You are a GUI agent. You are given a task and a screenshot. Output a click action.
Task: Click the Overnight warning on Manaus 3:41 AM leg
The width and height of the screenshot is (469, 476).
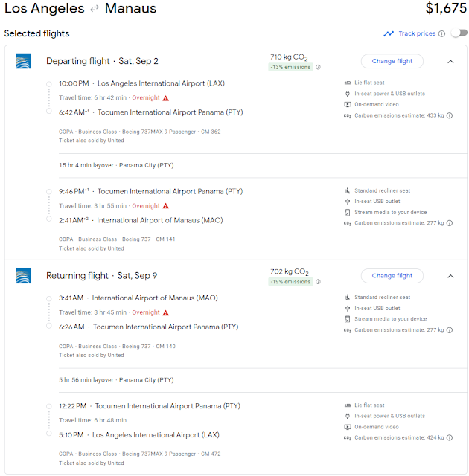pos(165,312)
